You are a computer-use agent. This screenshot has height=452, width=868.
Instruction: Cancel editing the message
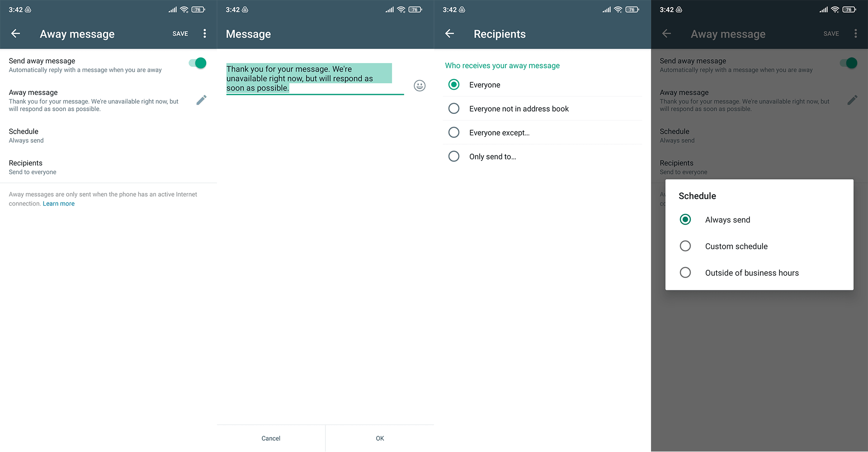(271, 438)
